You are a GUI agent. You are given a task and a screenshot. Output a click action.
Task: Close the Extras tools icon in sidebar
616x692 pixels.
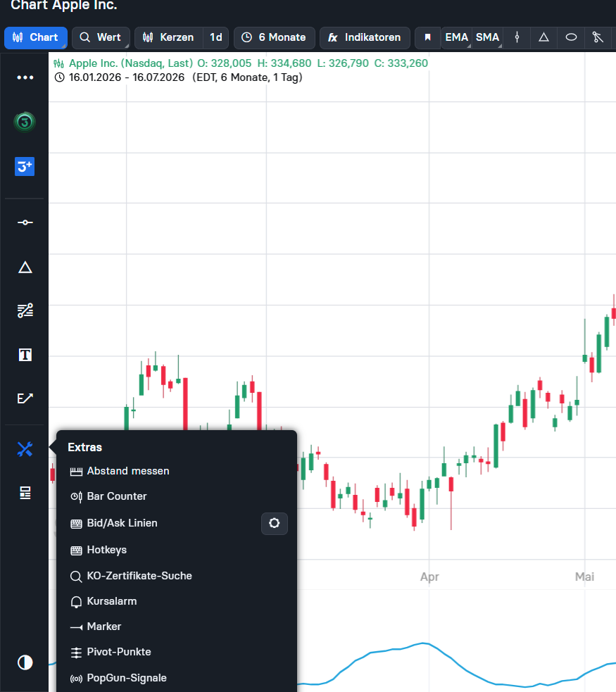click(x=25, y=449)
